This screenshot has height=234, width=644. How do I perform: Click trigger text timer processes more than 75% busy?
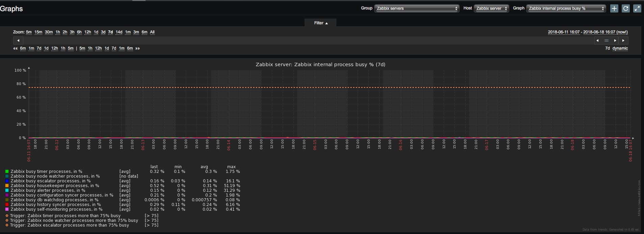(x=65, y=215)
